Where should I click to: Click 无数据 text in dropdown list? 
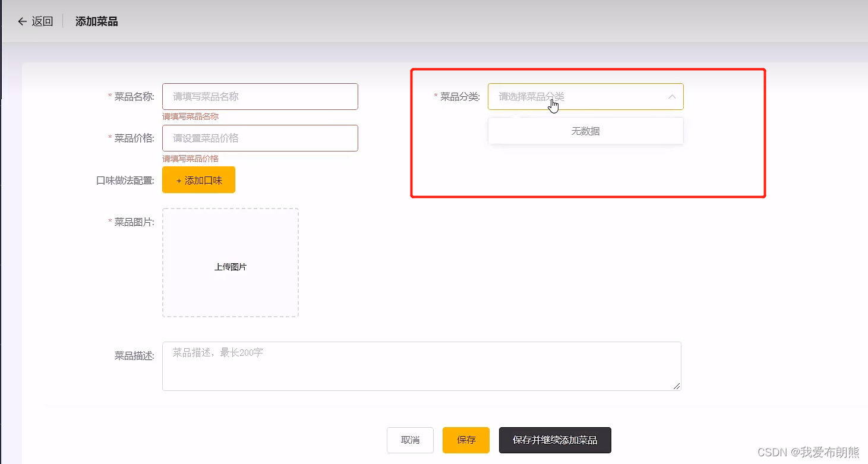click(x=585, y=131)
